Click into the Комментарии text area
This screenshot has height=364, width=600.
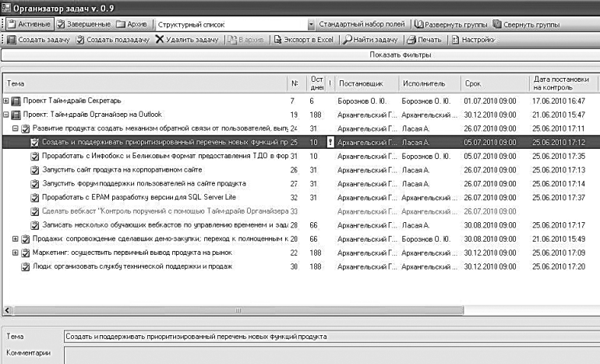tap(332, 355)
